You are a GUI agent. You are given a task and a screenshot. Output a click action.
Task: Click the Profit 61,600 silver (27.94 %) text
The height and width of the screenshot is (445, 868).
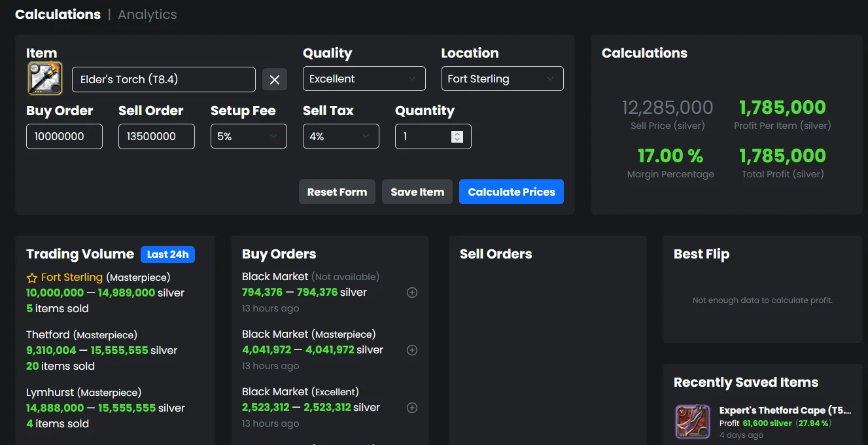[775, 423]
